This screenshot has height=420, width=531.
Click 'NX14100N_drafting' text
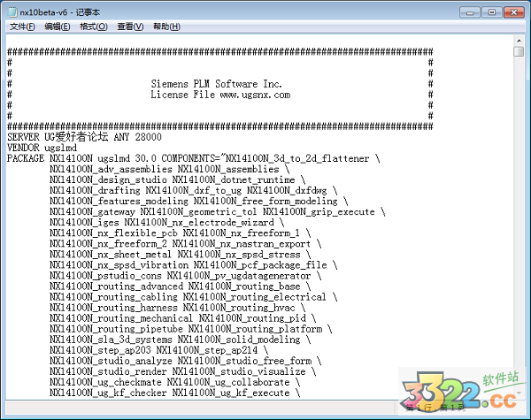(95, 190)
